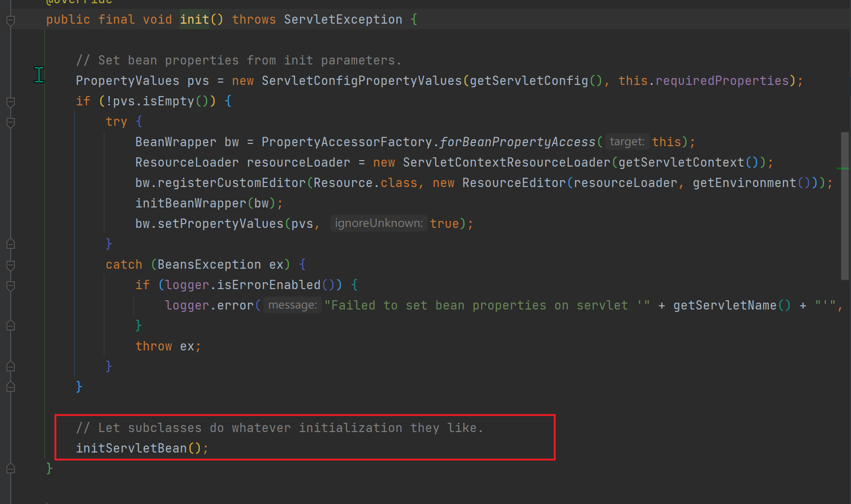Image resolution: width=851 pixels, height=504 pixels.
Task: Click isErrorEnabled() call
Action: pyautogui.click(x=276, y=285)
